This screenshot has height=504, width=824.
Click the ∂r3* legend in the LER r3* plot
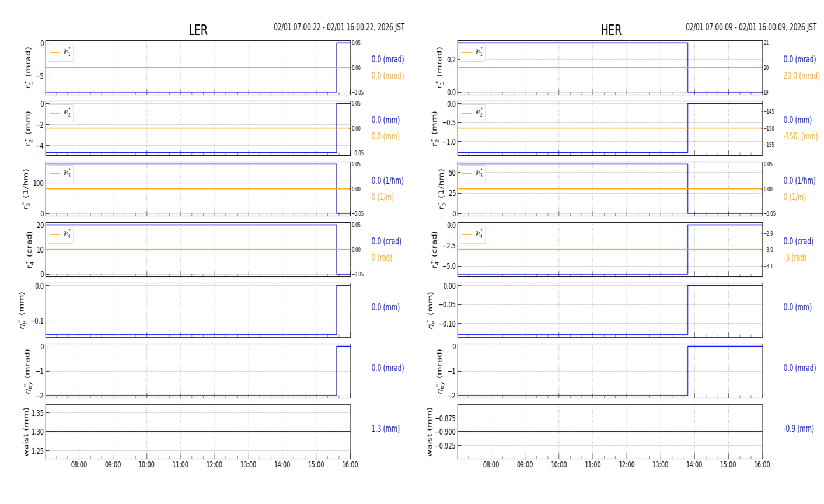pyautogui.click(x=61, y=174)
